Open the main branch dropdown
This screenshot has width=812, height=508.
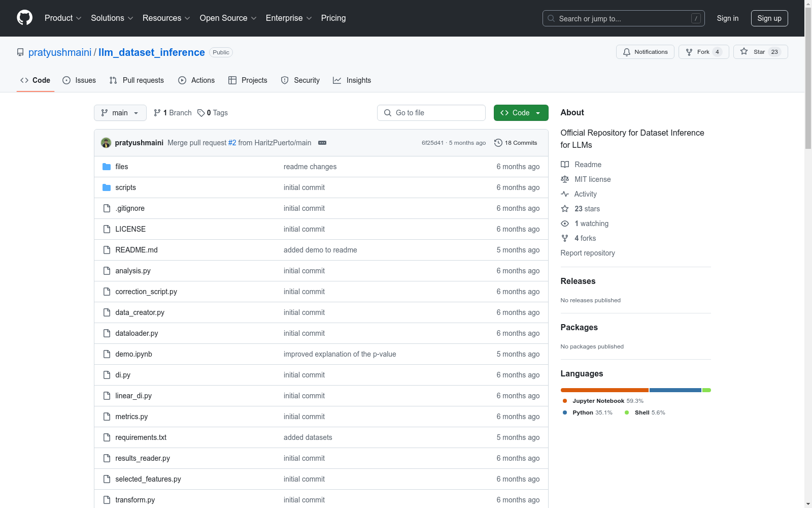120,113
